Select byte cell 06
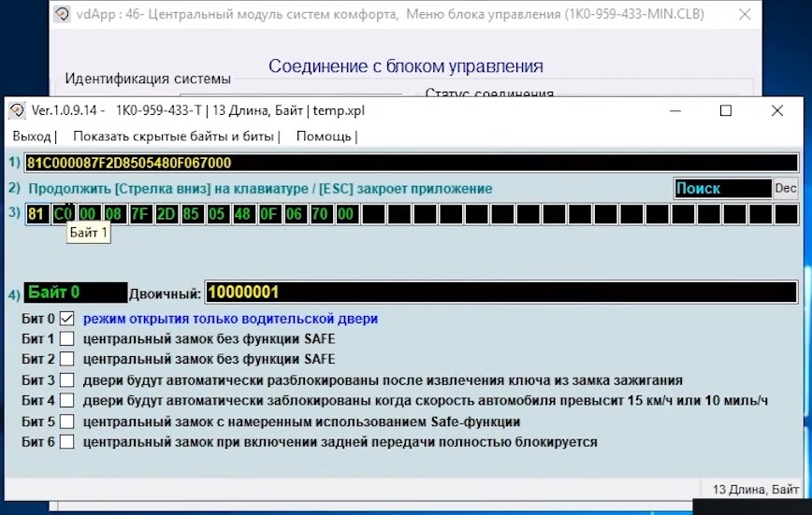This screenshot has height=515, width=812. pos(295,214)
